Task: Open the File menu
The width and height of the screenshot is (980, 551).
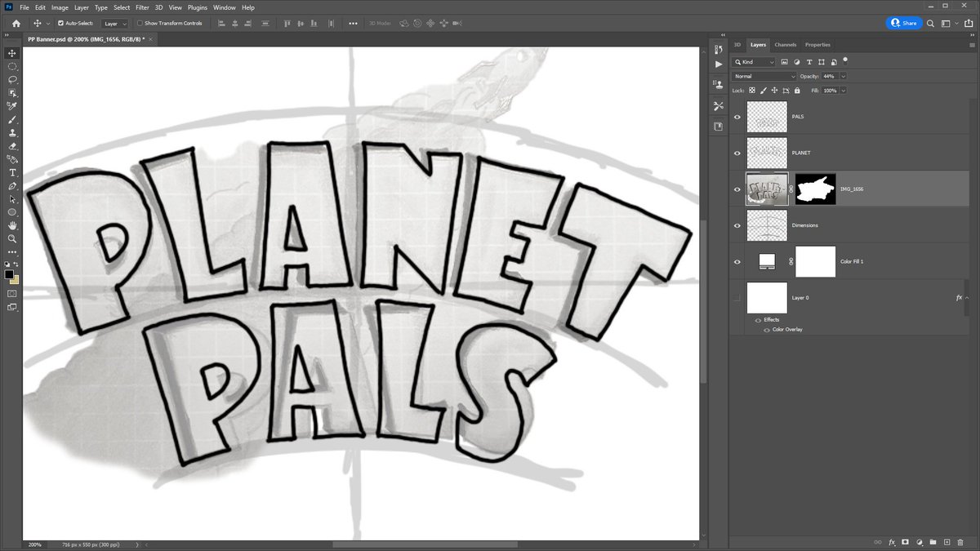Action: (24, 7)
